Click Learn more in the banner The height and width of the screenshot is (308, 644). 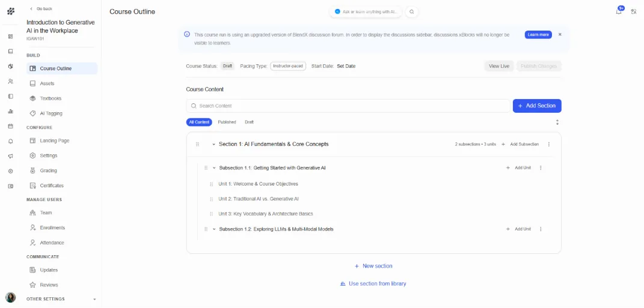point(538,35)
